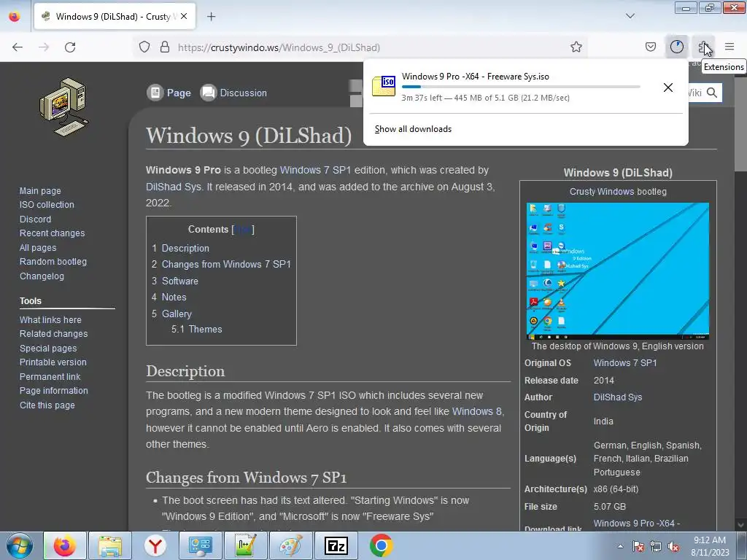Open the Discussion tab
The image size is (747, 560).
click(x=233, y=93)
